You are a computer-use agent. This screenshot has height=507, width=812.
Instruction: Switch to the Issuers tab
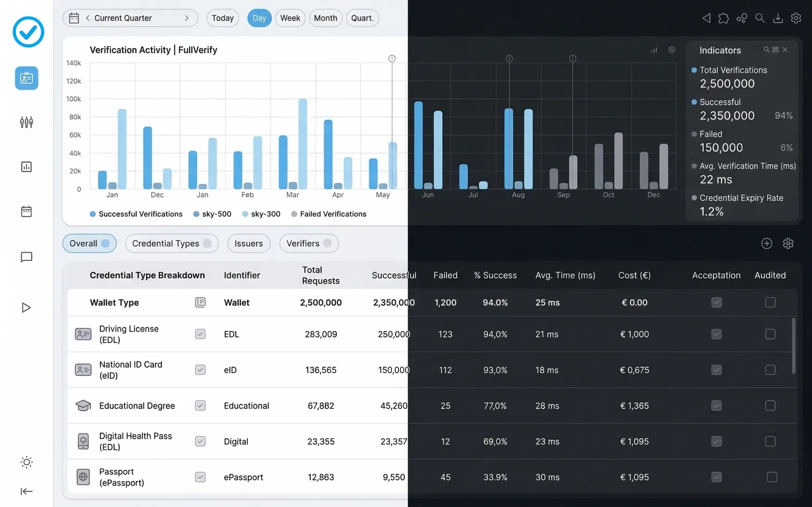[x=248, y=243]
